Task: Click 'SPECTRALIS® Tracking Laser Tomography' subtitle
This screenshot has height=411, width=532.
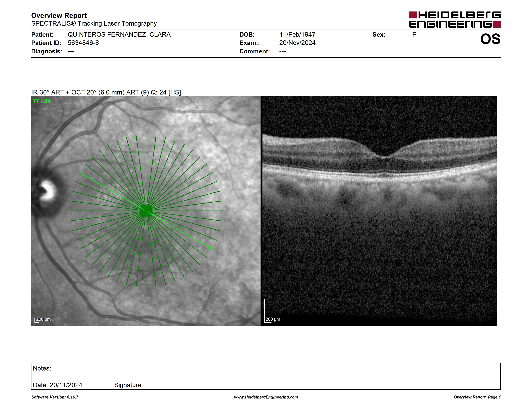Action: point(94,23)
